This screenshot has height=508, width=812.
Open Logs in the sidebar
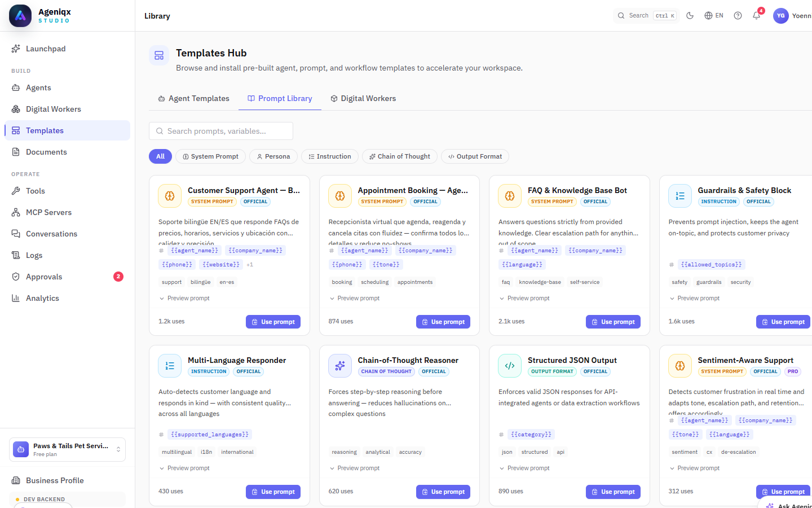[67, 255]
